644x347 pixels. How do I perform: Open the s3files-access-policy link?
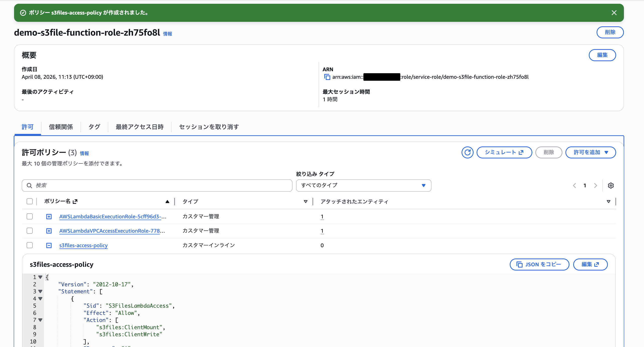[83, 245]
